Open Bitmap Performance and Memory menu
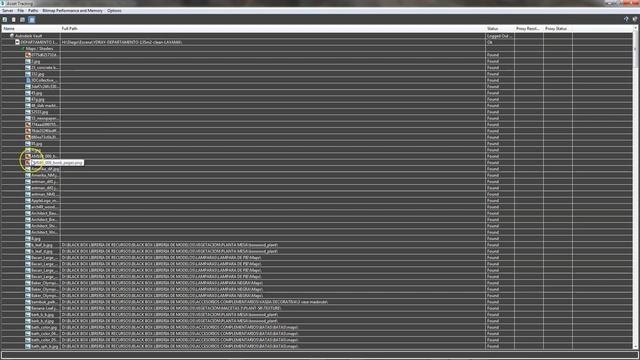The height and width of the screenshot is (360, 640). 73,11
